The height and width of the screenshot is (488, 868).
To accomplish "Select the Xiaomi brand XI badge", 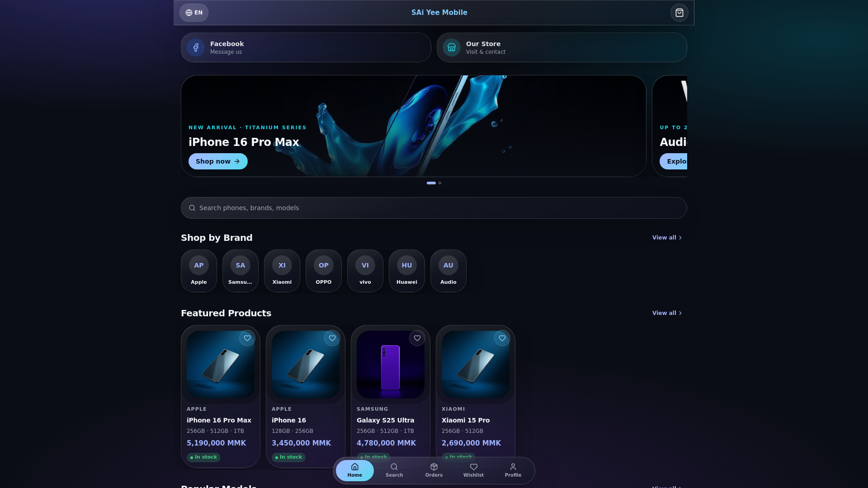I will tap(282, 265).
